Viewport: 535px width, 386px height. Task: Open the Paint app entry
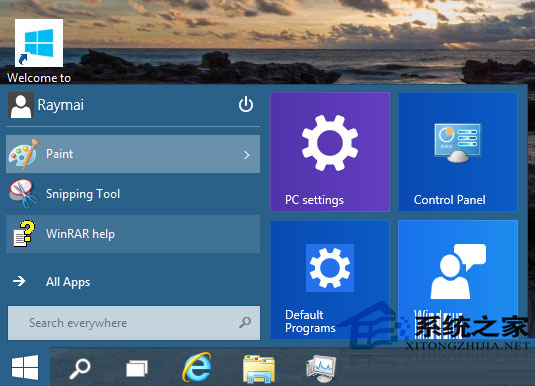coord(133,154)
